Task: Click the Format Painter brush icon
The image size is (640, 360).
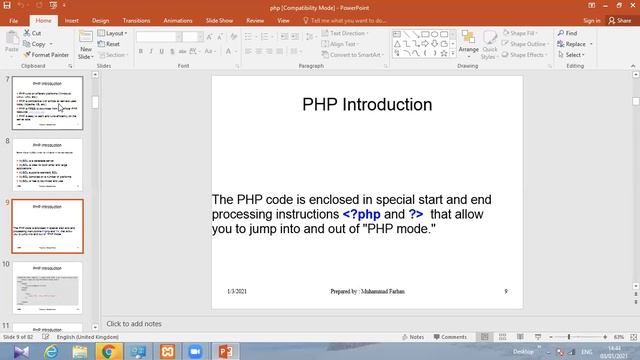Action: coord(27,55)
